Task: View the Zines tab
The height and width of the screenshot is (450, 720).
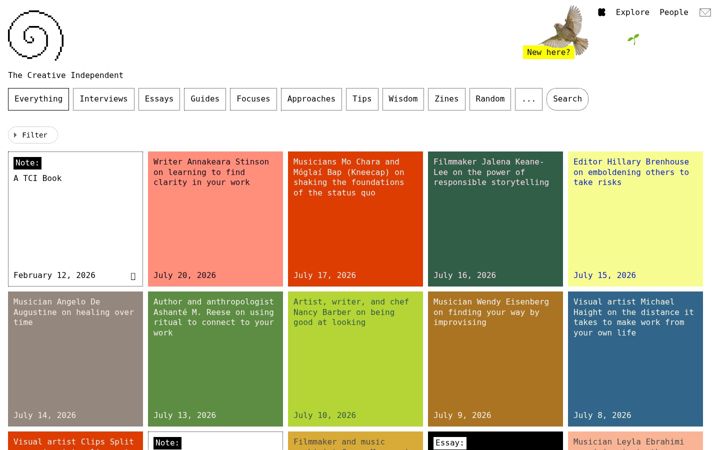Action: click(447, 99)
